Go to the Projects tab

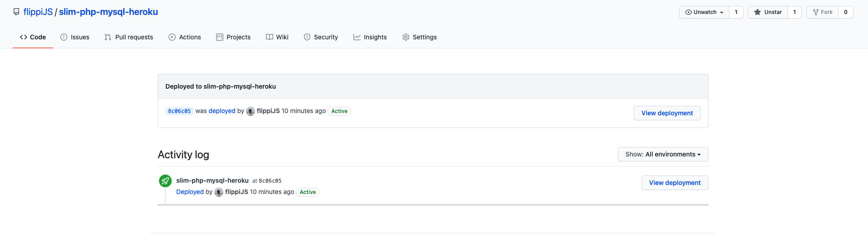pyautogui.click(x=233, y=37)
